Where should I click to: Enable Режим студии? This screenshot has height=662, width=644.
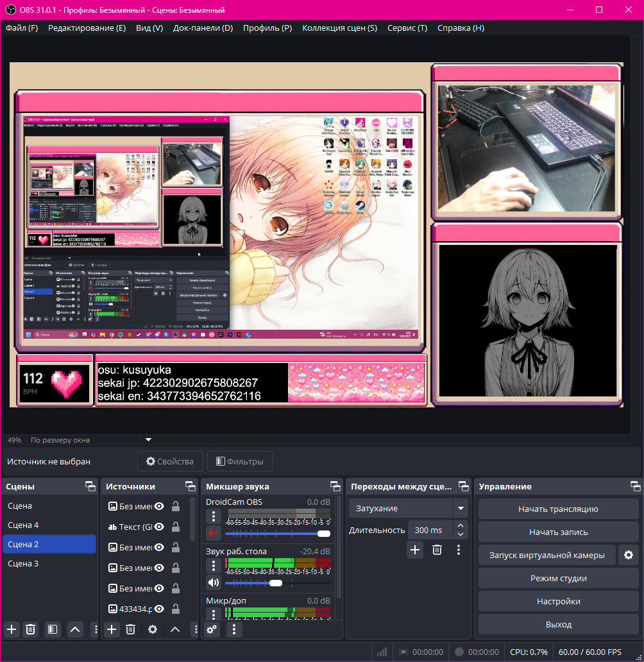pos(558,579)
